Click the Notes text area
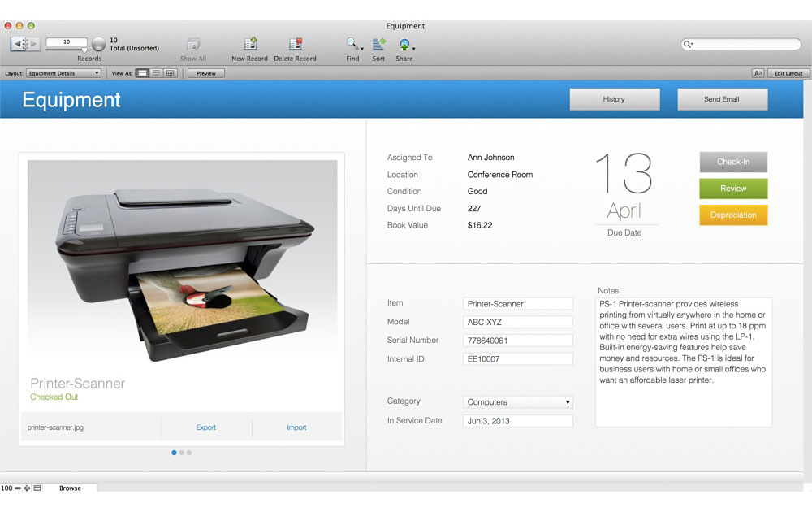812x512 pixels. pyautogui.click(x=684, y=362)
